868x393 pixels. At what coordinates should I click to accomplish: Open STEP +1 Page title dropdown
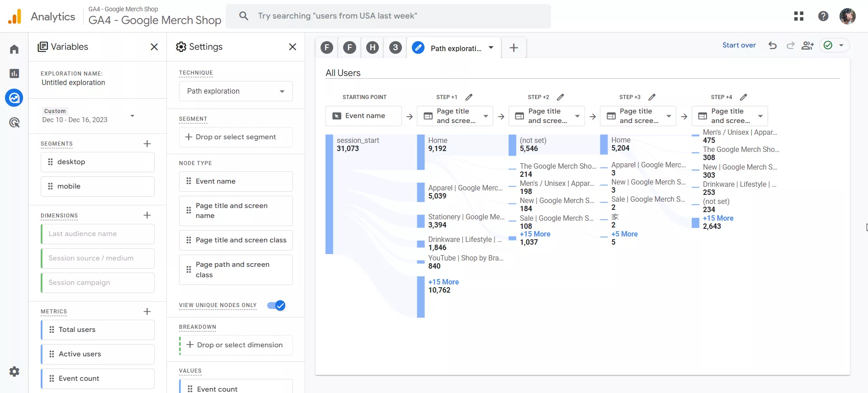tap(455, 116)
